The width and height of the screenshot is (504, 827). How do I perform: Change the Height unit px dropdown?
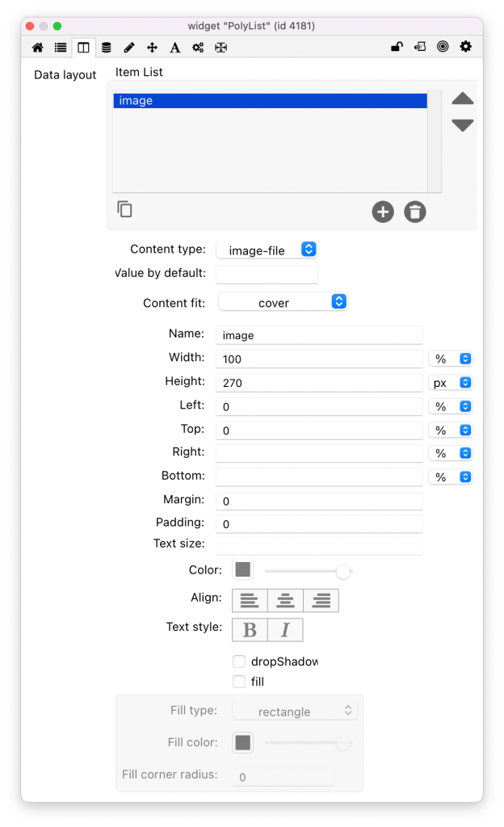450,382
